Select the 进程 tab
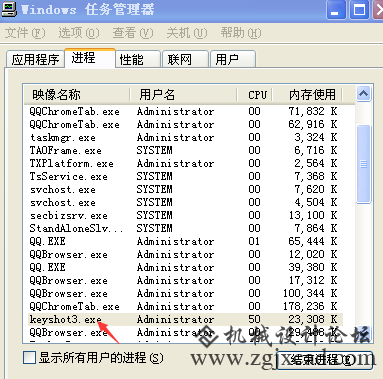This screenshot has width=383, height=379. tap(90, 58)
